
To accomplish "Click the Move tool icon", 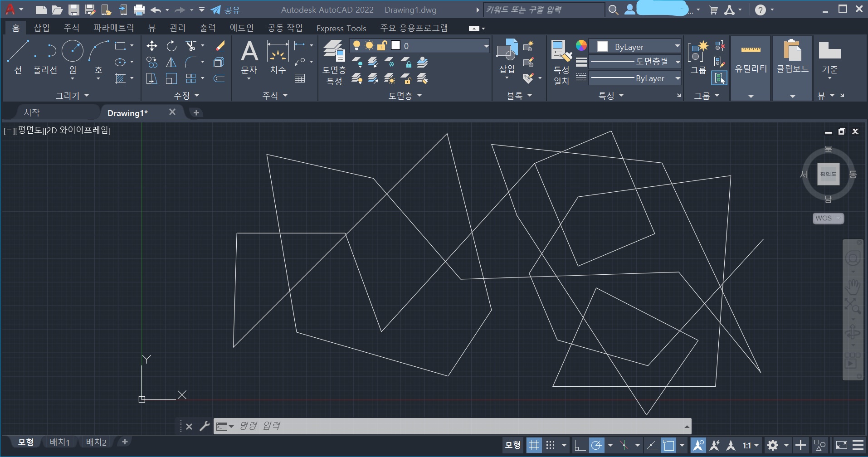I will click(152, 46).
